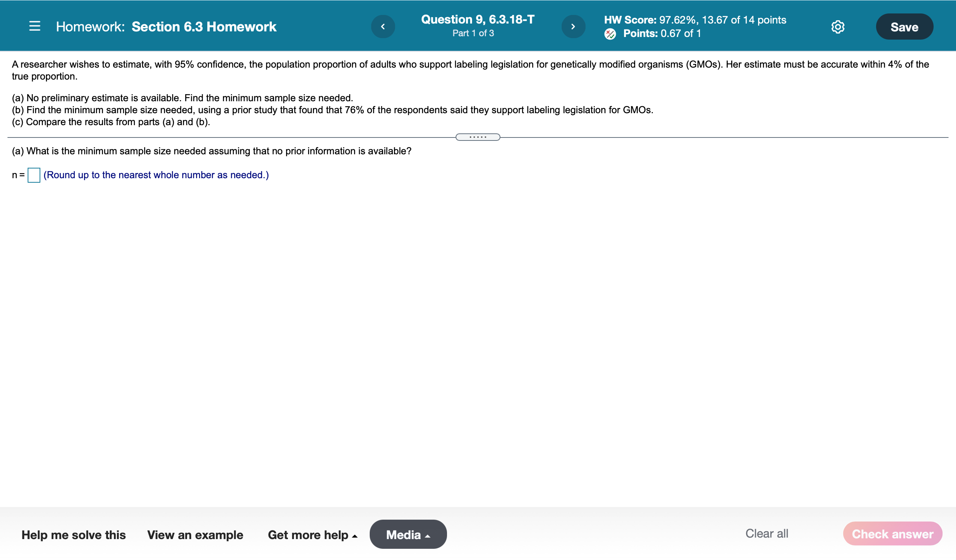The image size is (956, 560).
Task: Click the partial-credit points status icon
Action: click(610, 34)
